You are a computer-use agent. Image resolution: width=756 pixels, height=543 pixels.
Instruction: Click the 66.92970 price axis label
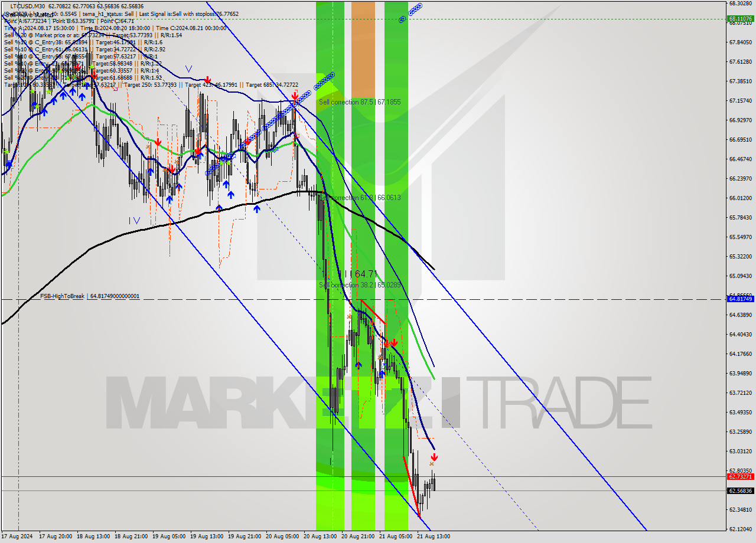point(740,120)
